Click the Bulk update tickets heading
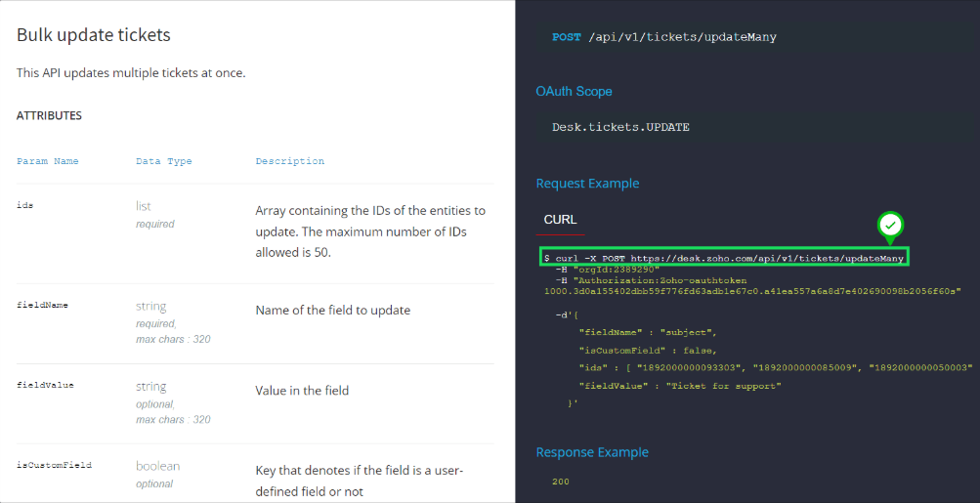This screenshot has height=503, width=980. coord(94,35)
